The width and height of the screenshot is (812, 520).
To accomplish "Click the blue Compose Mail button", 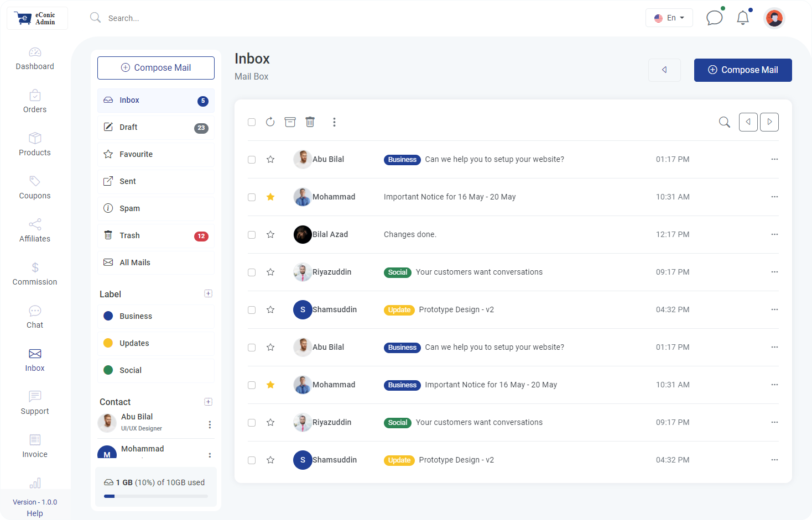I will coord(743,70).
